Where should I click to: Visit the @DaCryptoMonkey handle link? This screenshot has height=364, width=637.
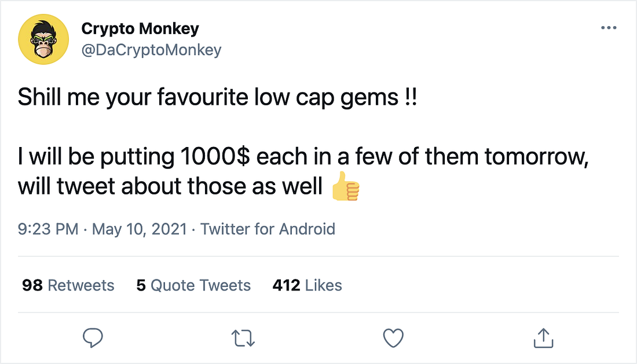coord(152,50)
